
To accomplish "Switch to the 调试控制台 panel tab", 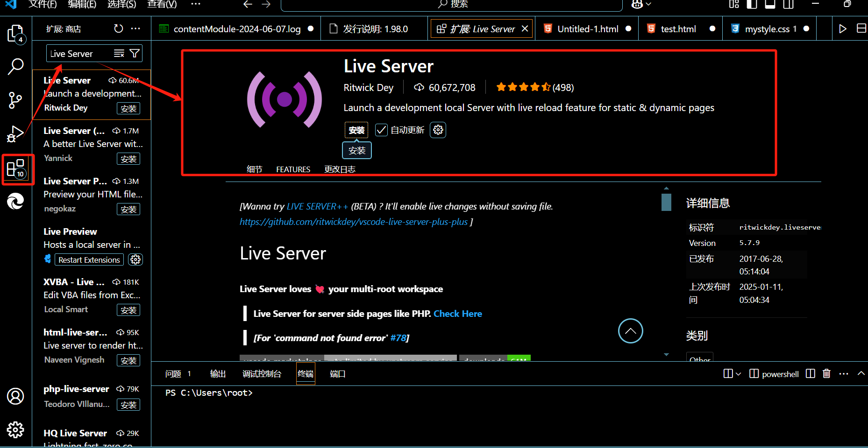I will coord(262,374).
